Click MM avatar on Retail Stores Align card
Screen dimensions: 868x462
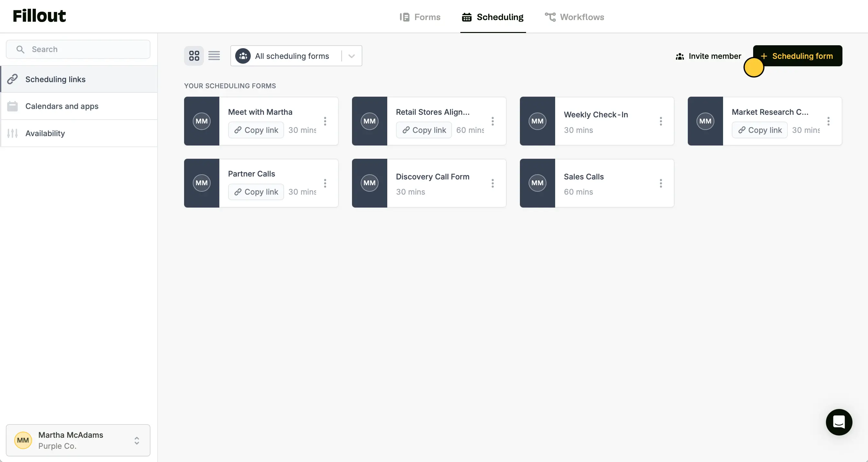tap(369, 121)
